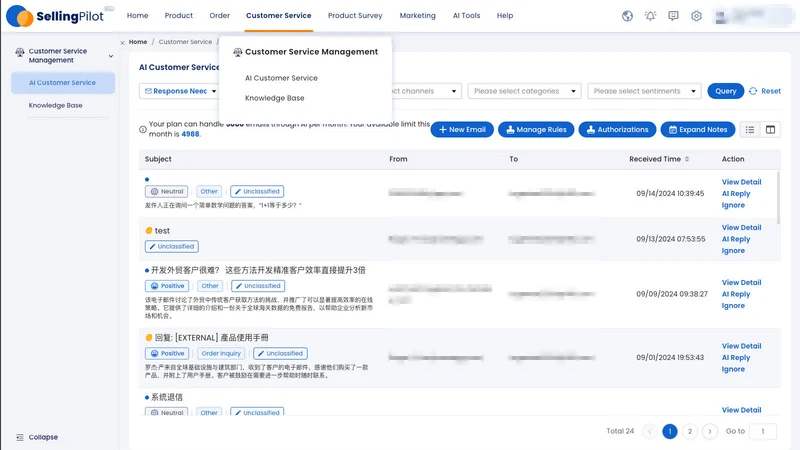Click the Reset refresh icon

[753, 91]
